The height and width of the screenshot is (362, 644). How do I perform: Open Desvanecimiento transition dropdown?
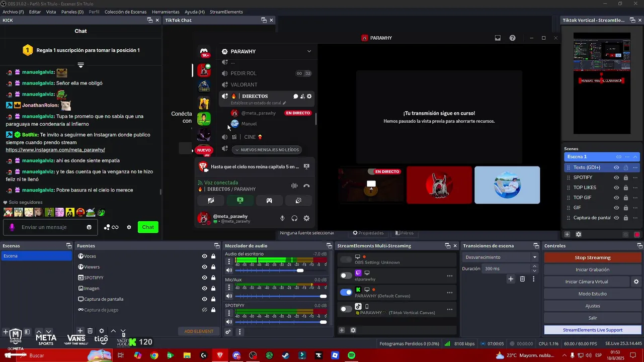500,257
